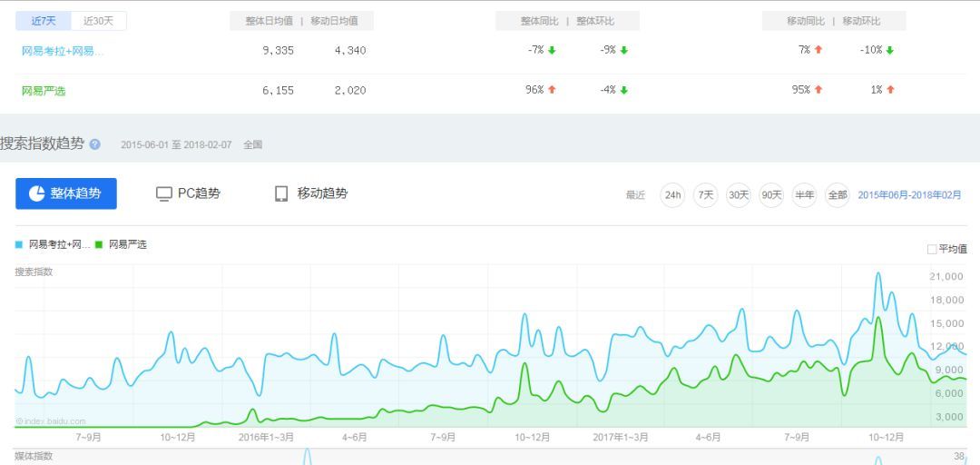Show the last 半年 of data
Screen dimensions: 980x465
(804, 195)
